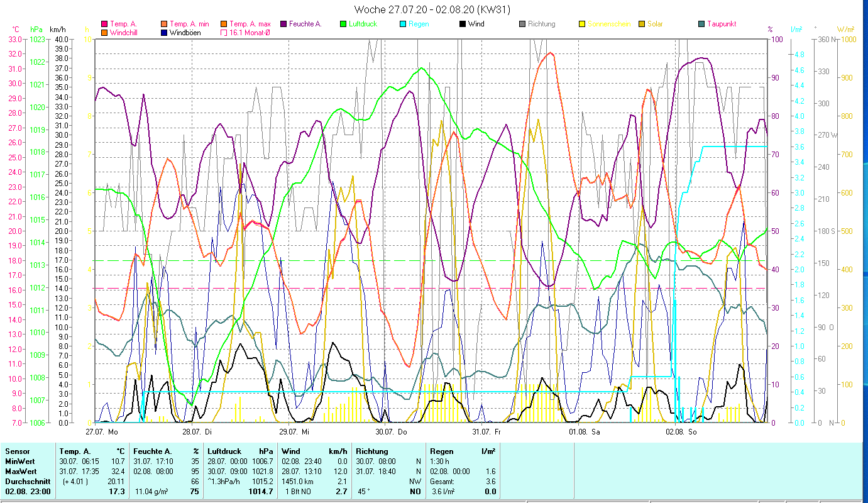Select the maximum wind value 12.0
Image resolution: width=868 pixels, height=503 pixels.
[341, 472]
